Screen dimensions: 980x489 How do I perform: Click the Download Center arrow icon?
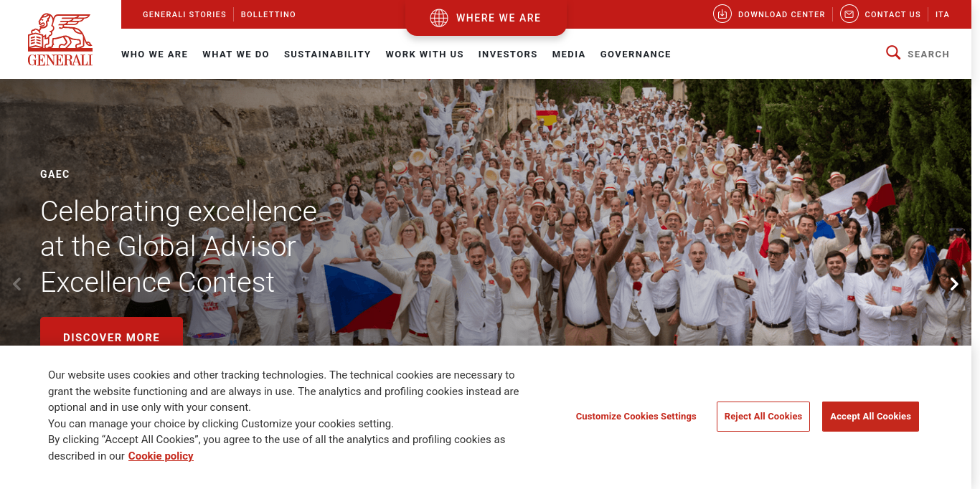tap(722, 14)
